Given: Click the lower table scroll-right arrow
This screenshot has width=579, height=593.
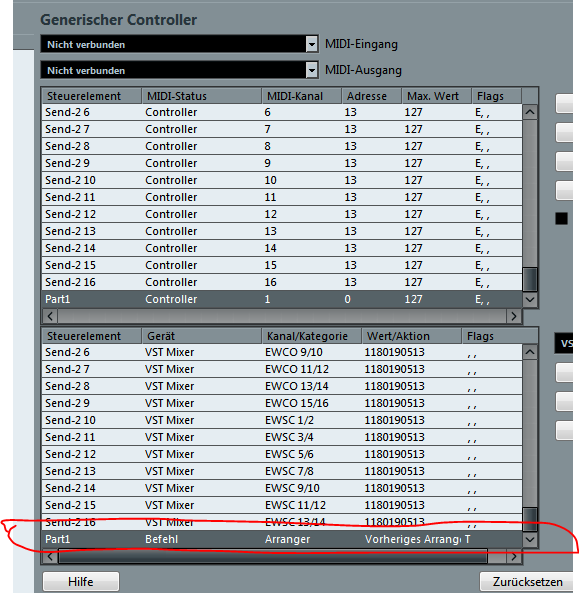Looking at the screenshot, I should tap(514, 557).
